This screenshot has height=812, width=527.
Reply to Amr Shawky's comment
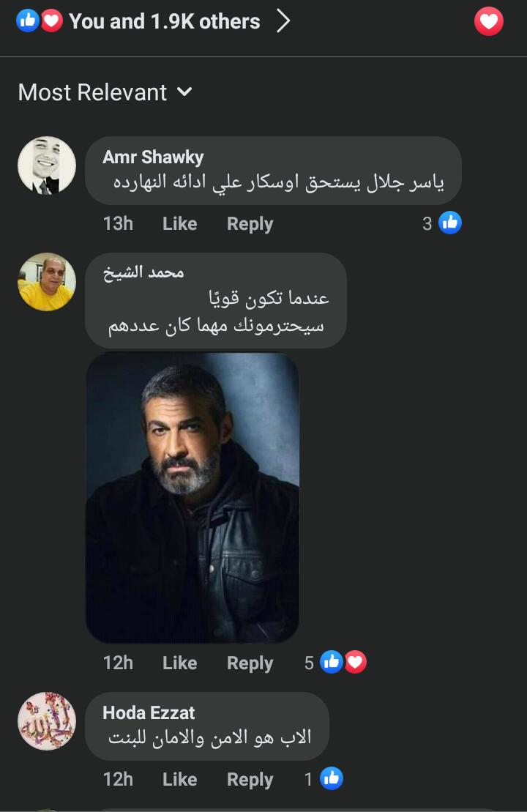pos(250,224)
